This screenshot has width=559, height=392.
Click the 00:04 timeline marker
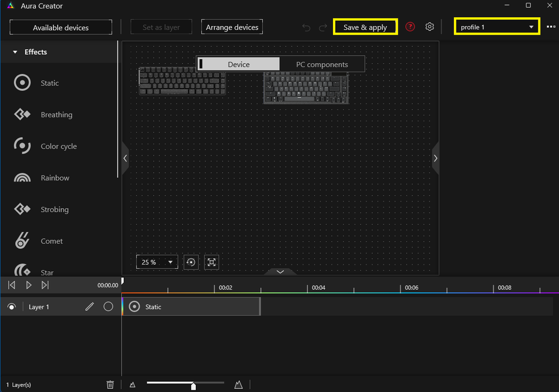pos(318,287)
